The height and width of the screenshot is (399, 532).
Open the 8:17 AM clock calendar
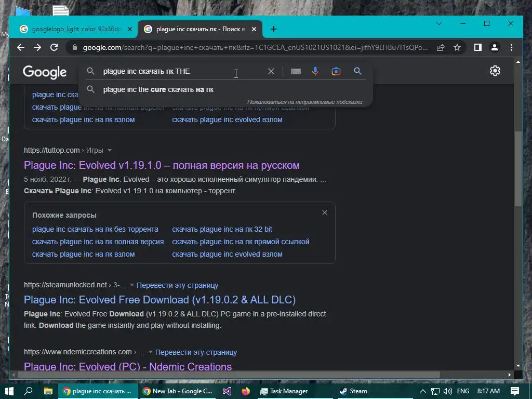(x=488, y=391)
